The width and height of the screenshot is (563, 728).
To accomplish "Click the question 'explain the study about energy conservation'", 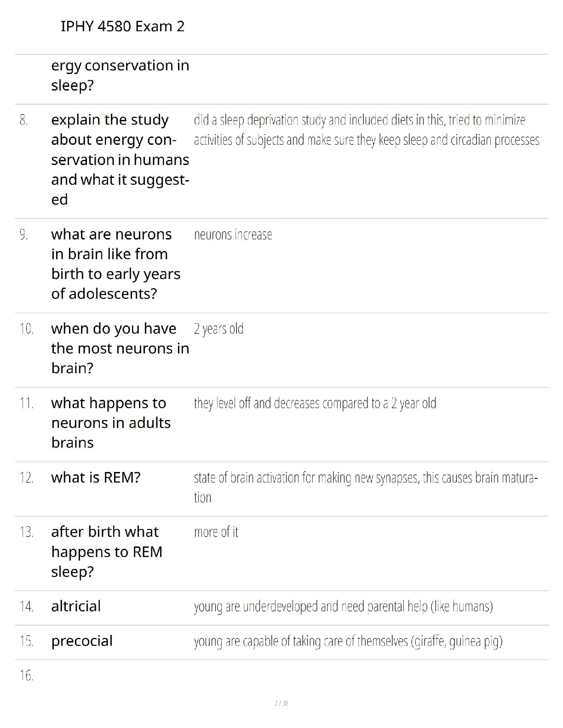I will [x=120, y=159].
